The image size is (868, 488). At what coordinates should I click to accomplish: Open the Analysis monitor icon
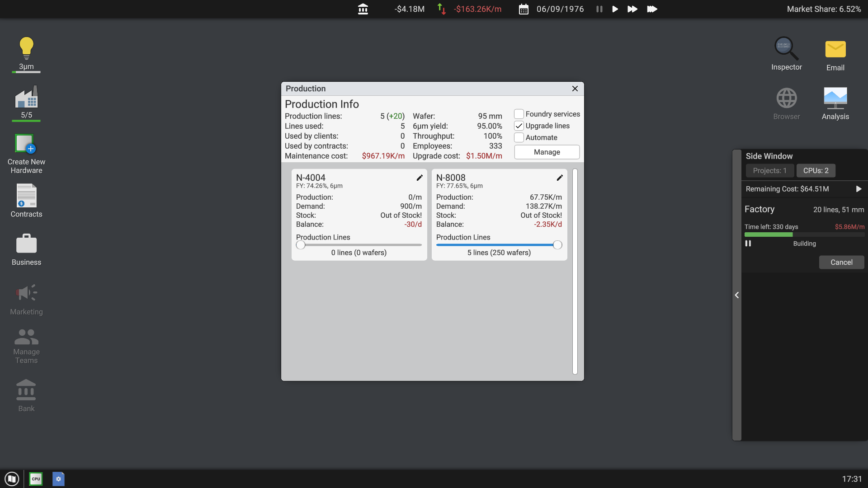pyautogui.click(x=835, y=98)
